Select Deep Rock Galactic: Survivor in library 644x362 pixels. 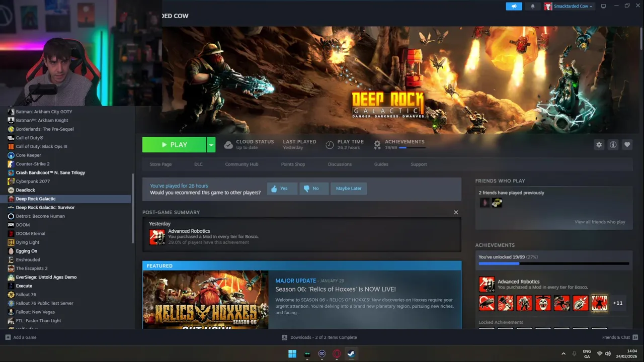click(x=45, y=208)
